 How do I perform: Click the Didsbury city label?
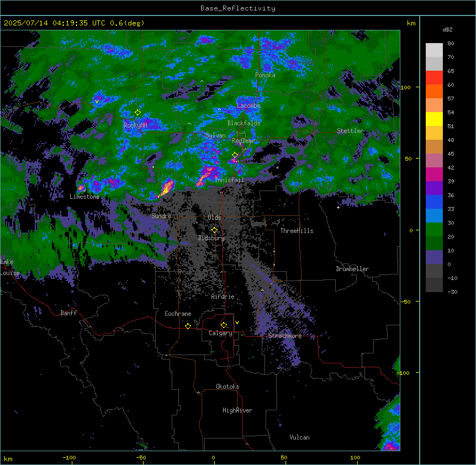pos(211,238)
